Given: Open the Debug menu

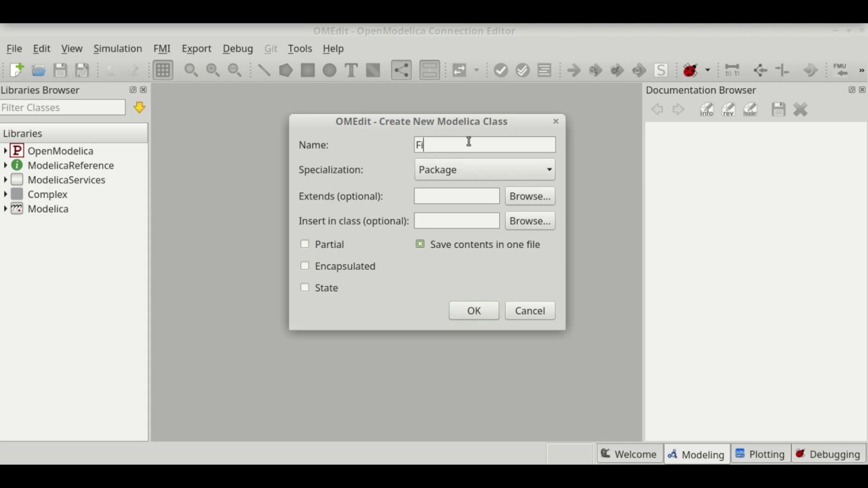Looking at the screenshot, I should [237, 48].
